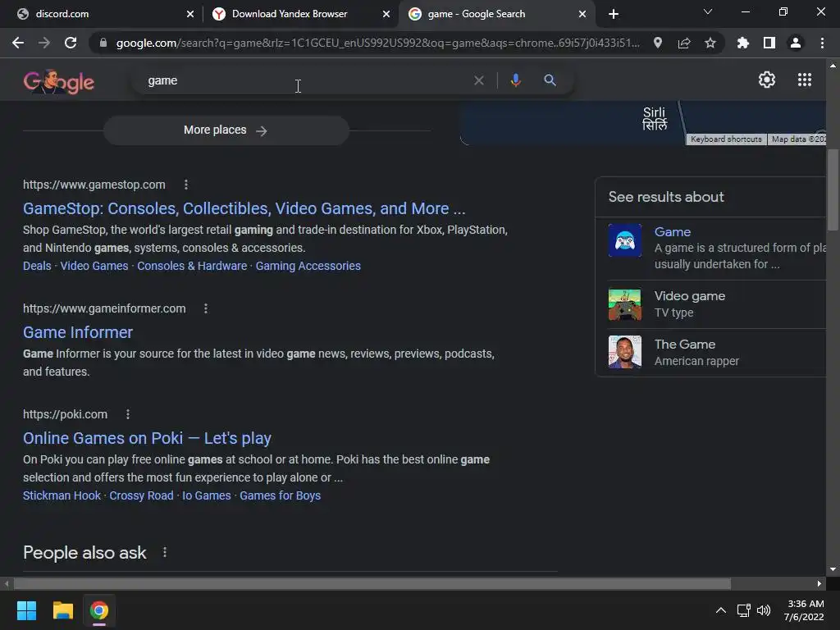Image resolution: width=840 pixels, height=630 pixels.
Task: Switch to Download Yandex Browser tab
Action: click(x=300, y=14)
